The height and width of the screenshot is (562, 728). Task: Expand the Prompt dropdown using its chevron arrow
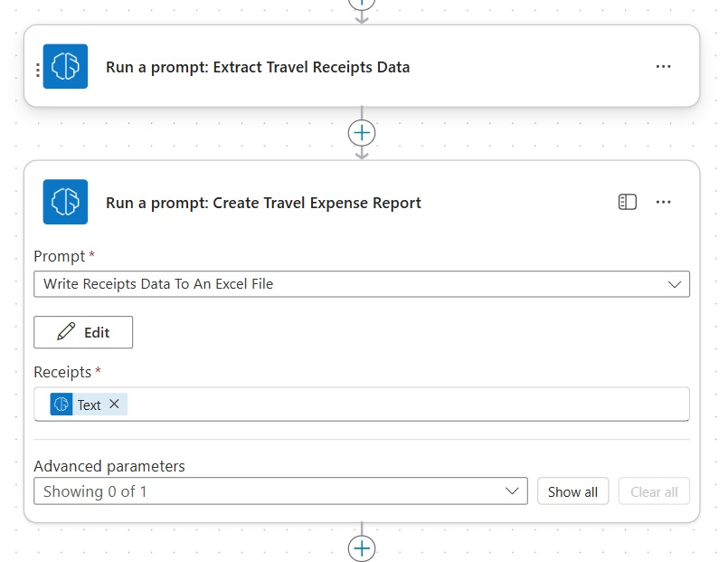(674, 284)
